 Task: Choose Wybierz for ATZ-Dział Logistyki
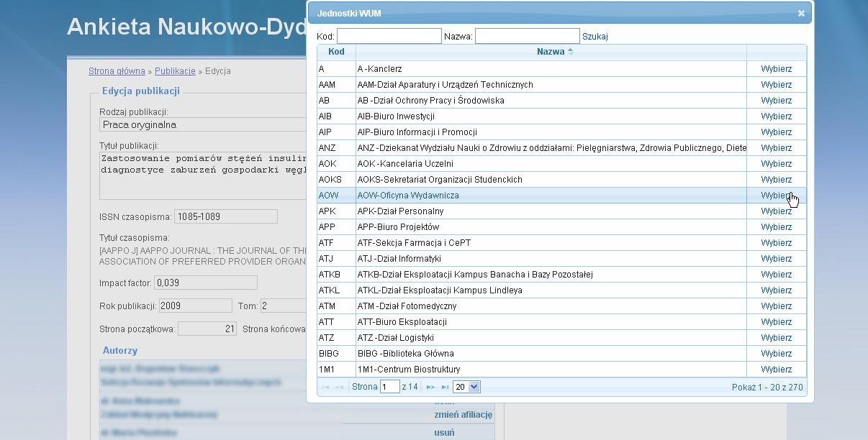pyautogui.click(x=777, y=338)
